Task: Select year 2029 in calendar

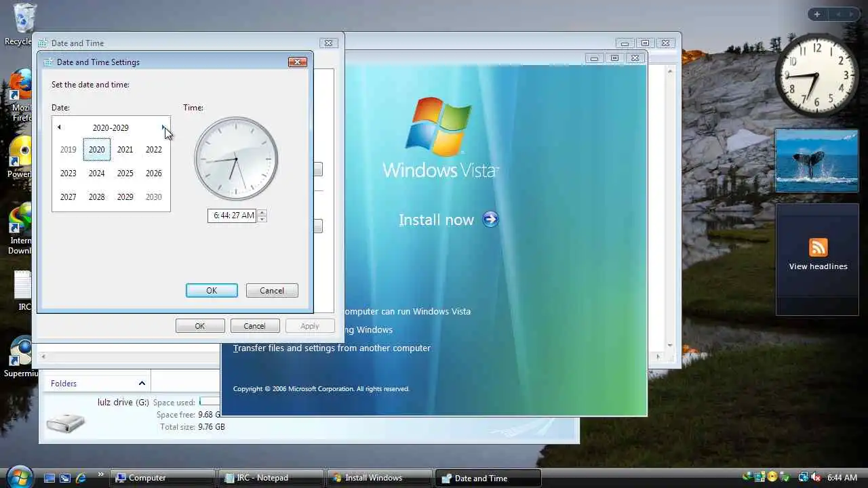Action: (x=125, y=197)
